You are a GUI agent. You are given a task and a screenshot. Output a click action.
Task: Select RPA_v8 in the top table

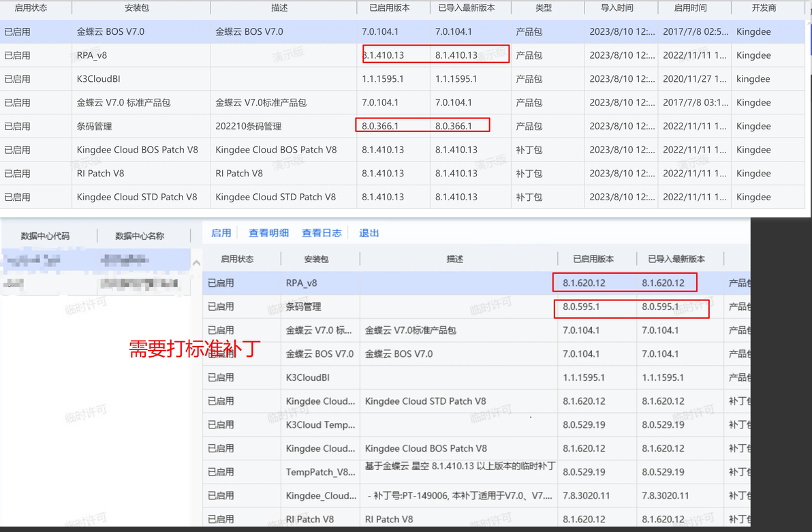92,55
